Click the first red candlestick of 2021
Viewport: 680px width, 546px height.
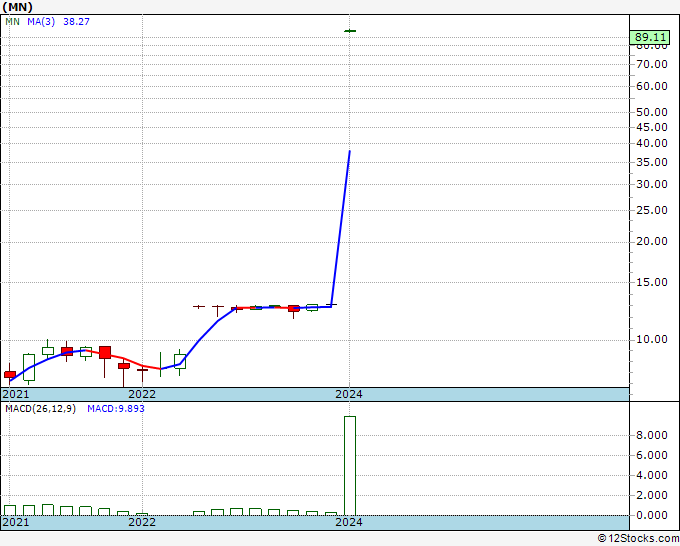coord(10,374)
